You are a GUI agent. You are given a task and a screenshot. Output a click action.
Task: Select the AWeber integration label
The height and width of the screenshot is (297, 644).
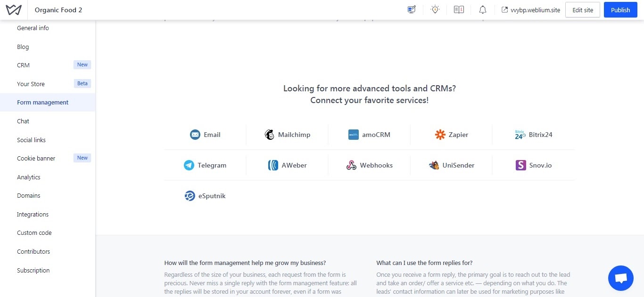294,165
